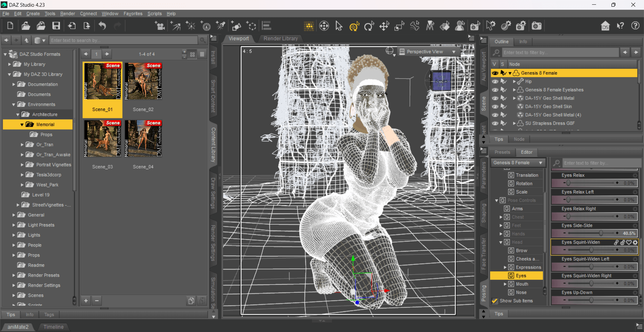
Task: Select the Scale tool
Action: coord(399,26)
